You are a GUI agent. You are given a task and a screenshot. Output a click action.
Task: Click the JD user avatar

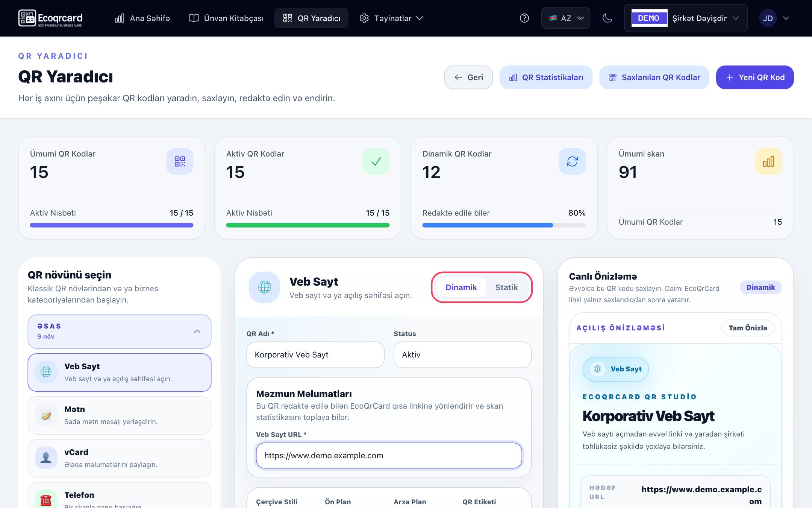pyautogui.click(x=768, y=18)
